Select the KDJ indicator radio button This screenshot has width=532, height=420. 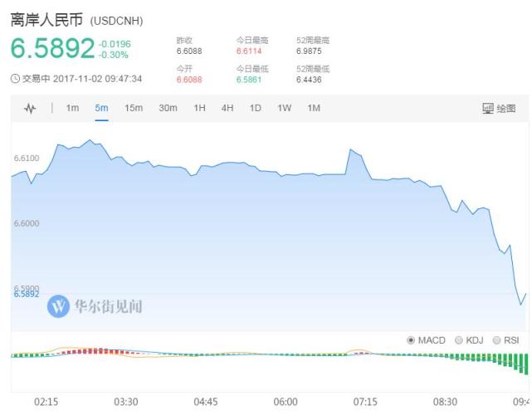[459, 340]
